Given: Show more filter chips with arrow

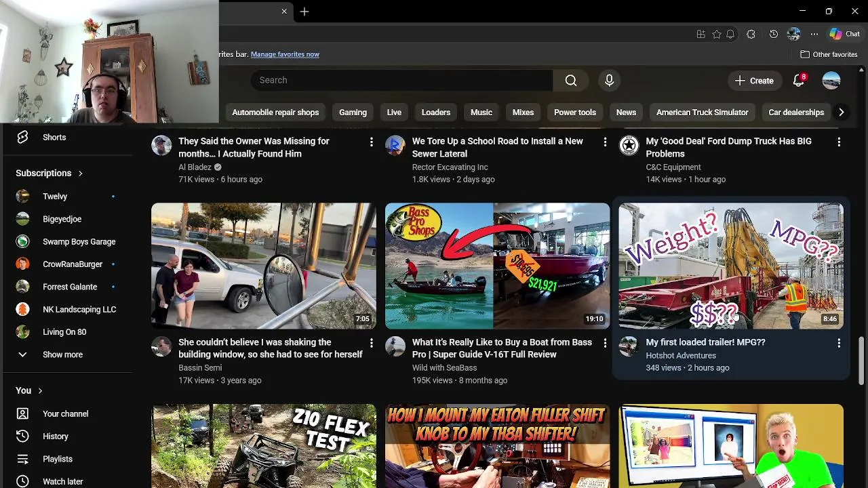Looking at the screenshot, I should pos(841,113).
